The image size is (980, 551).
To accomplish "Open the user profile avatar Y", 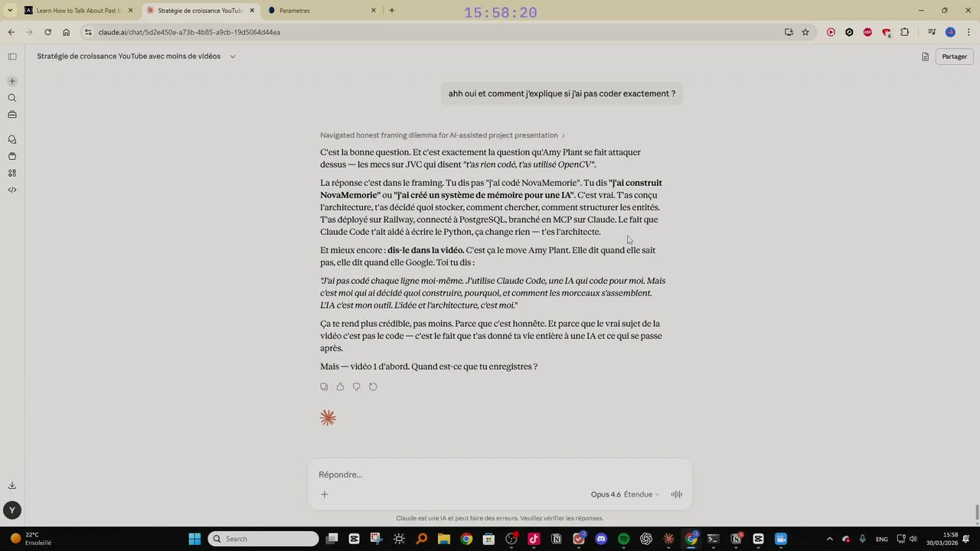I will (11, 510).
